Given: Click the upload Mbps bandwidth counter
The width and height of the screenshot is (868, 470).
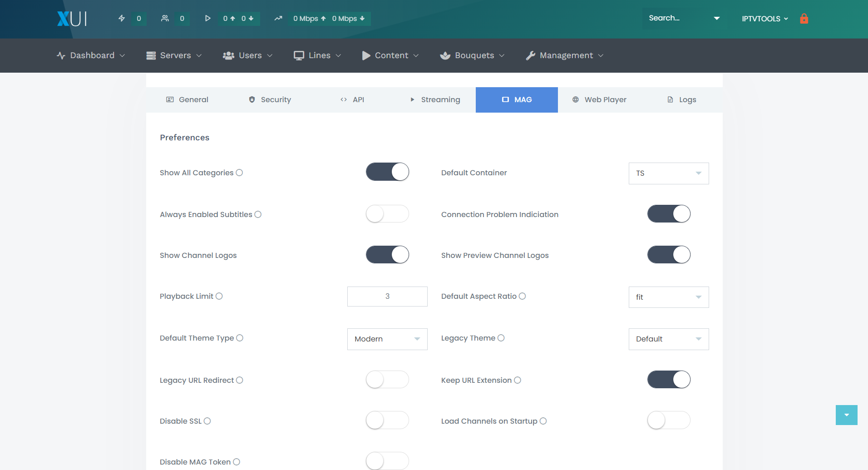Looking at the screenshot, I should tap(310, 19).
